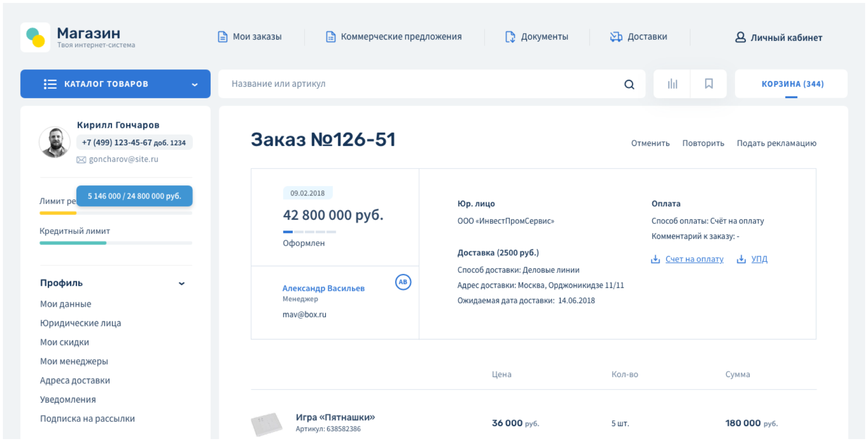The width and height of the screenshot is (868, 442).
Task: Click Отменить to cancel the order
Action: [650, 143]
